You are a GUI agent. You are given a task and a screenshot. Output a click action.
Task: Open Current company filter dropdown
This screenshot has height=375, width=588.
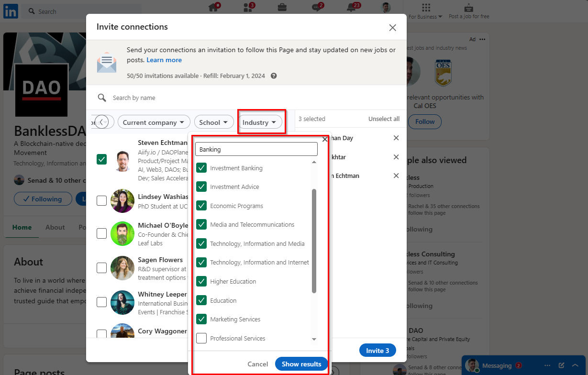point(154,122)
